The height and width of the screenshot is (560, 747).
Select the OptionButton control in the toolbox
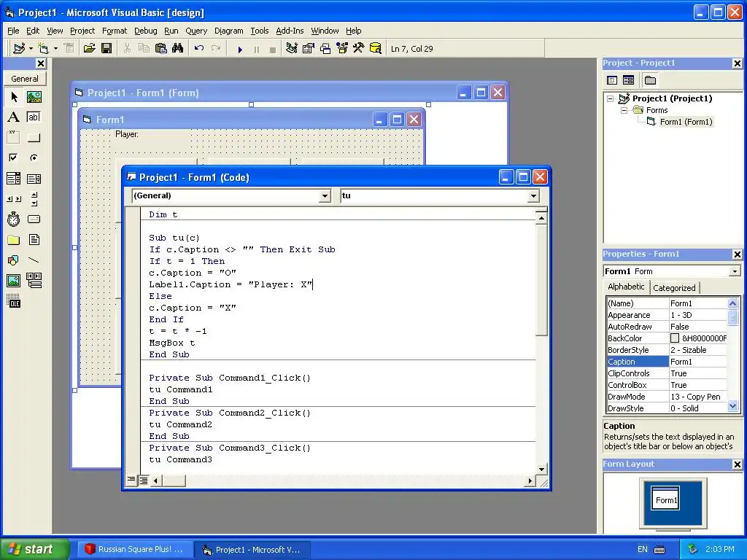pyautogui.click(x=34, y=157)
